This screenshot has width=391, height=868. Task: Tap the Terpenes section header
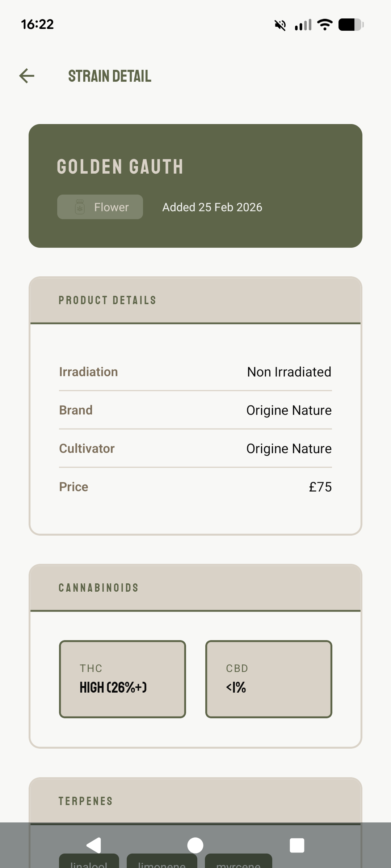[x=86, y=801]
